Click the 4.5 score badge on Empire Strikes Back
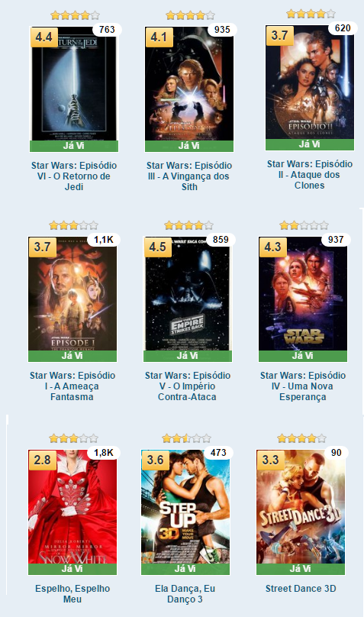This screenshot has height=617, width=364. 158,247
